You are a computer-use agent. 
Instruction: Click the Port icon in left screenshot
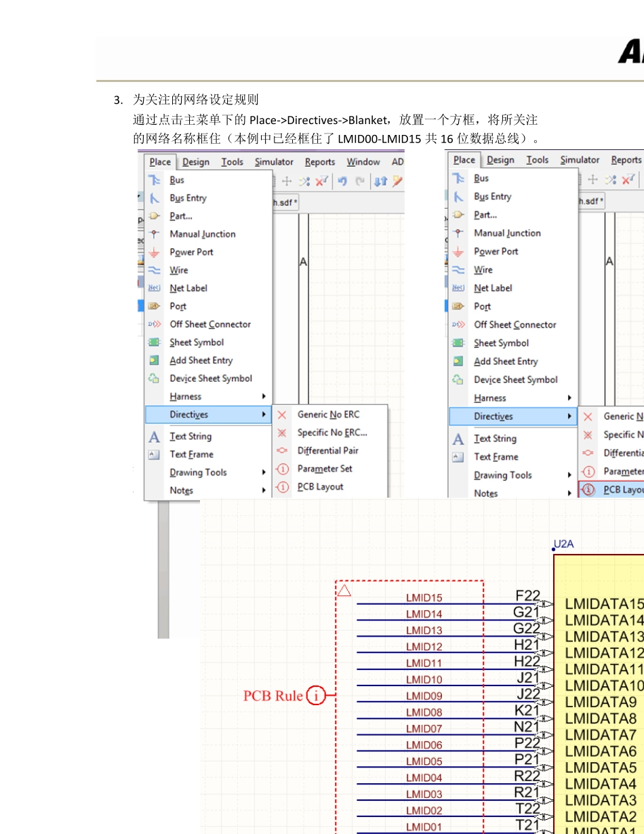(155, 306)
